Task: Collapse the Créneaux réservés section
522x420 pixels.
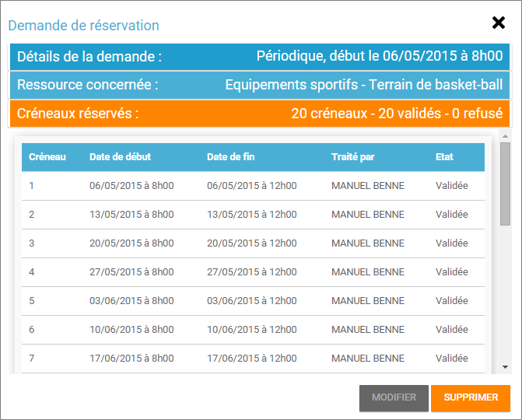Action: tap(260, 114)
